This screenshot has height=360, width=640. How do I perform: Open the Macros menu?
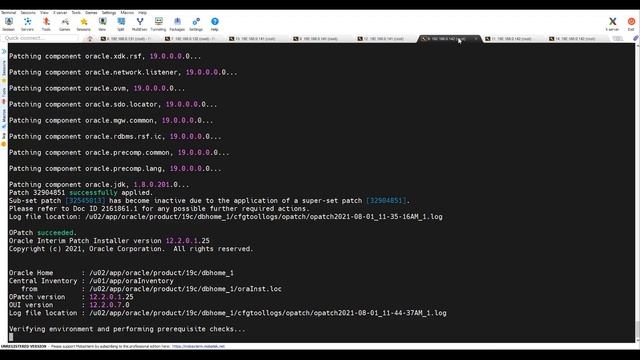point(127,13)
